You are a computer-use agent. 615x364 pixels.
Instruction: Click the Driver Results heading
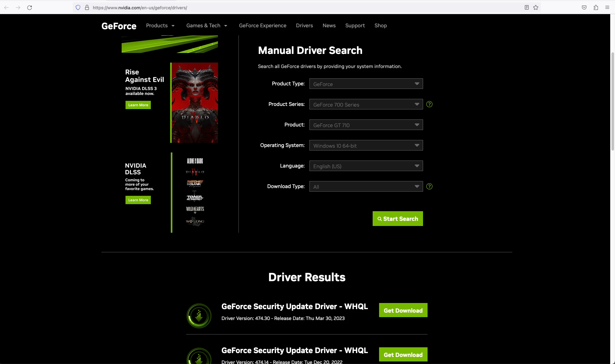(307, 277)
